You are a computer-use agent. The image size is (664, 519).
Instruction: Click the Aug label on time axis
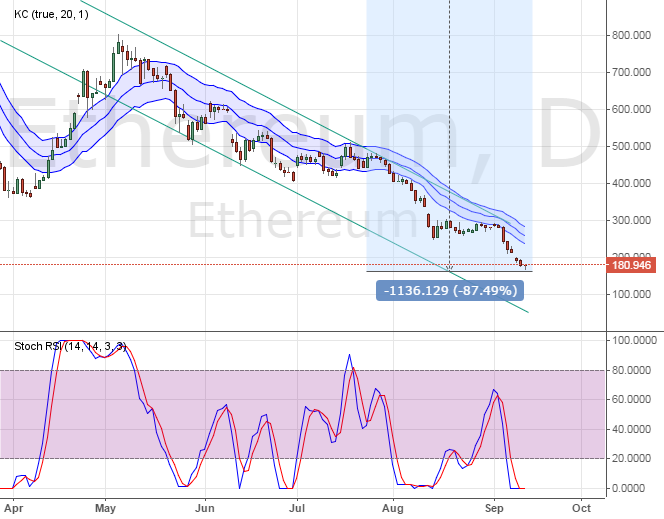click(393, 508)
